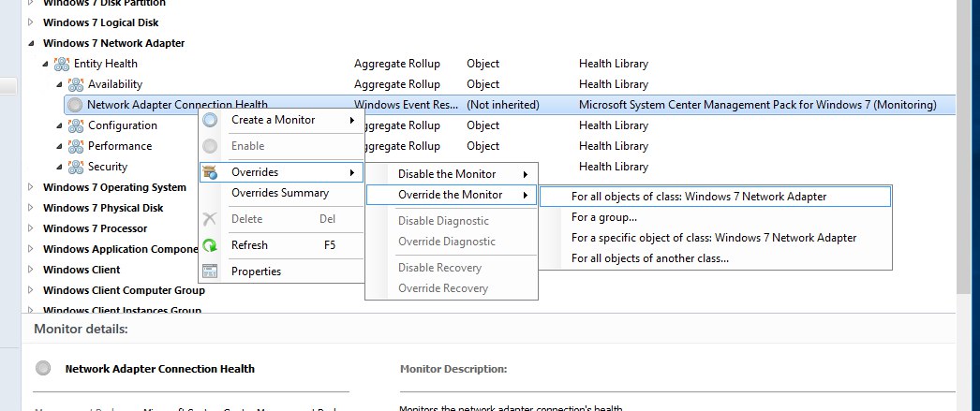Click the Entity Health label
This screenshot has width=980, height=411.
click(106, 64)
